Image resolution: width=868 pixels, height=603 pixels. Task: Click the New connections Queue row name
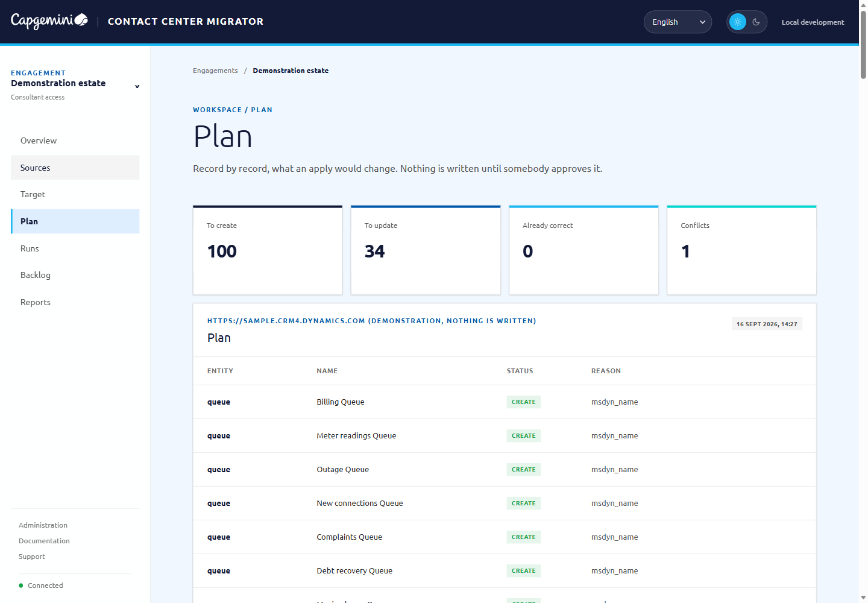pos(360,504)
